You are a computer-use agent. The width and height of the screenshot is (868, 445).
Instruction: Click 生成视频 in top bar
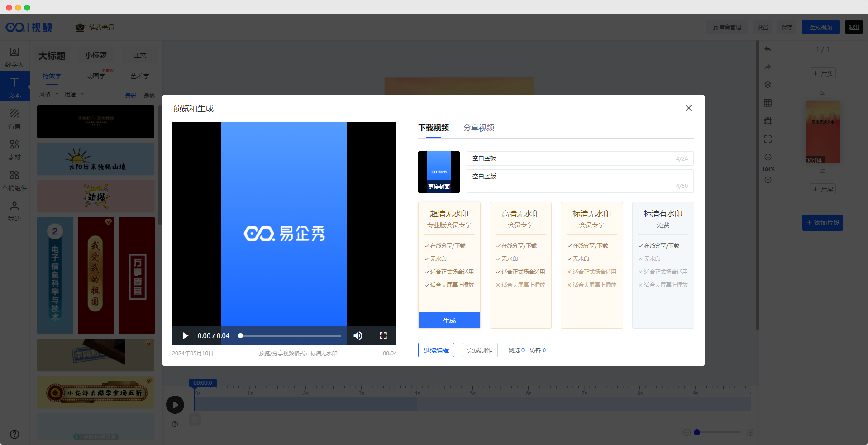pyautogui.click(x=821, y=27)
